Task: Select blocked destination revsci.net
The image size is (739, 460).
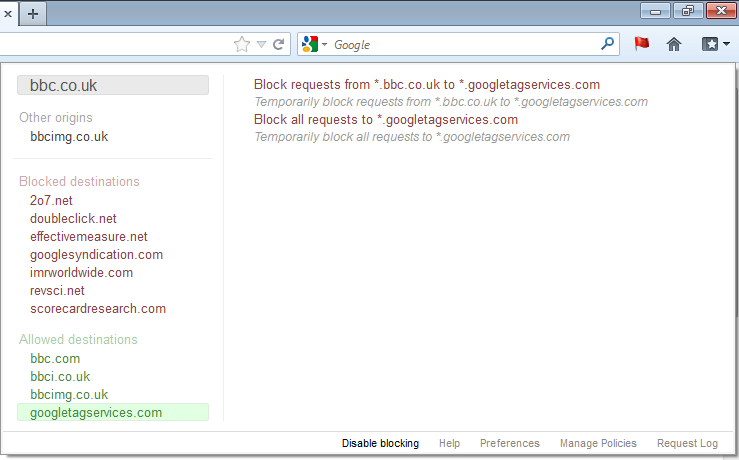Action: (x=57, y=291)
